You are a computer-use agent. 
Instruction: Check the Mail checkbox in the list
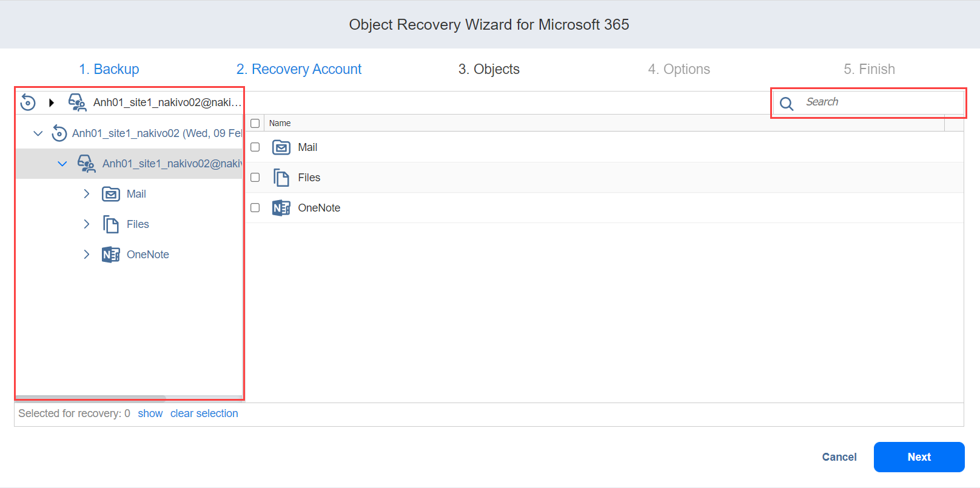tap(255, 147)
